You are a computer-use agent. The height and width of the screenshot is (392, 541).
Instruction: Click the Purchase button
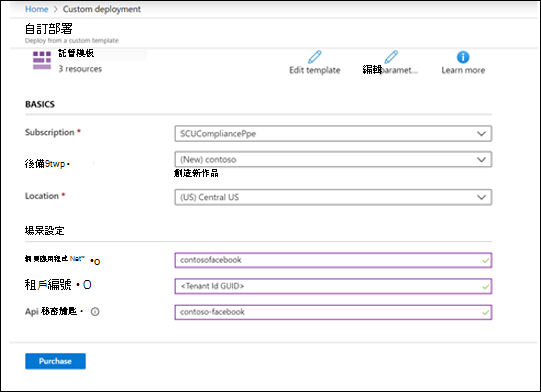[55, 361]
